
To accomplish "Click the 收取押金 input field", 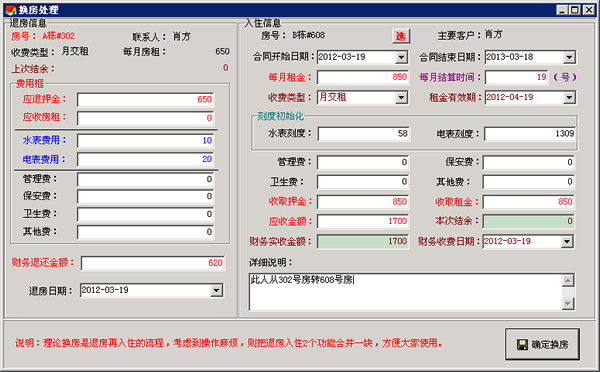I will [x=363, y=202].
